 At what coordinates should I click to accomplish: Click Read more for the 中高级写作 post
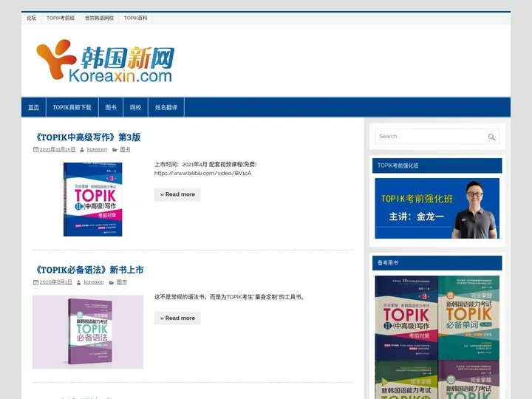177,194
